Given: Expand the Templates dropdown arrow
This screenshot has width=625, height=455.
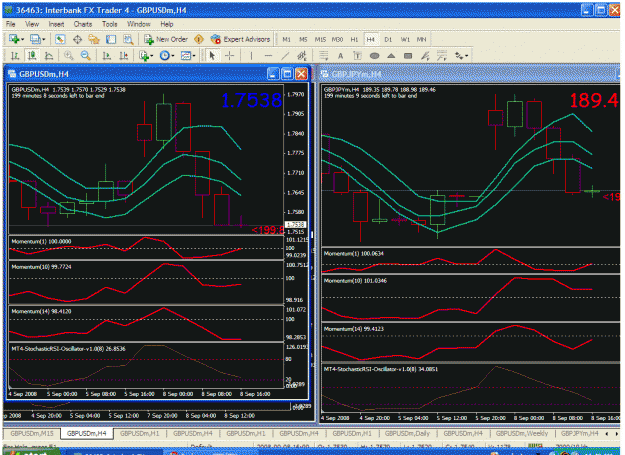Looking at the screenshot, I should click(194, 56).
